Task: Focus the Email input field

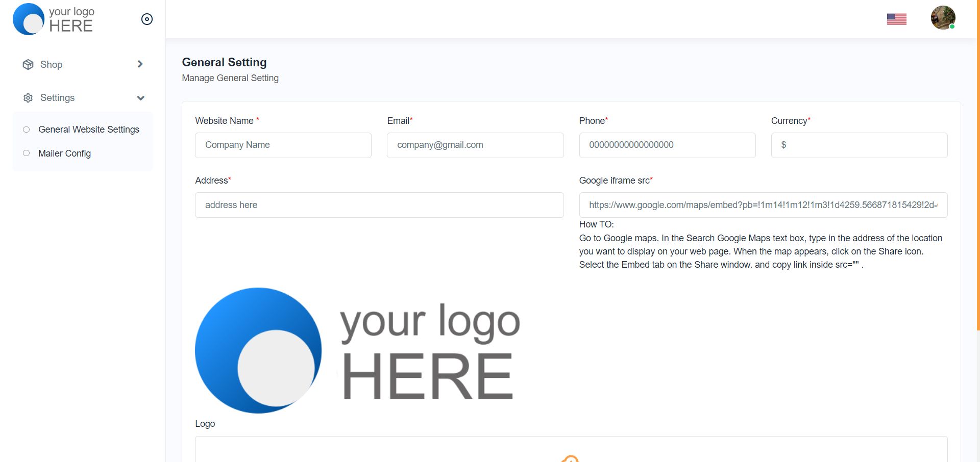Action: coord(475,145)
